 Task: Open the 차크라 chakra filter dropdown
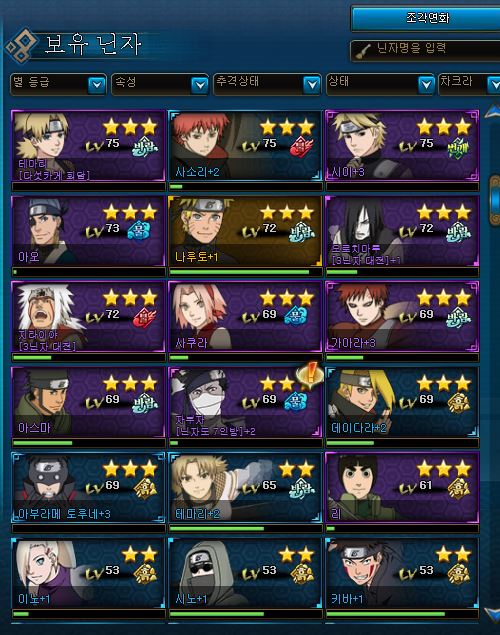click(x=470, y=84)
